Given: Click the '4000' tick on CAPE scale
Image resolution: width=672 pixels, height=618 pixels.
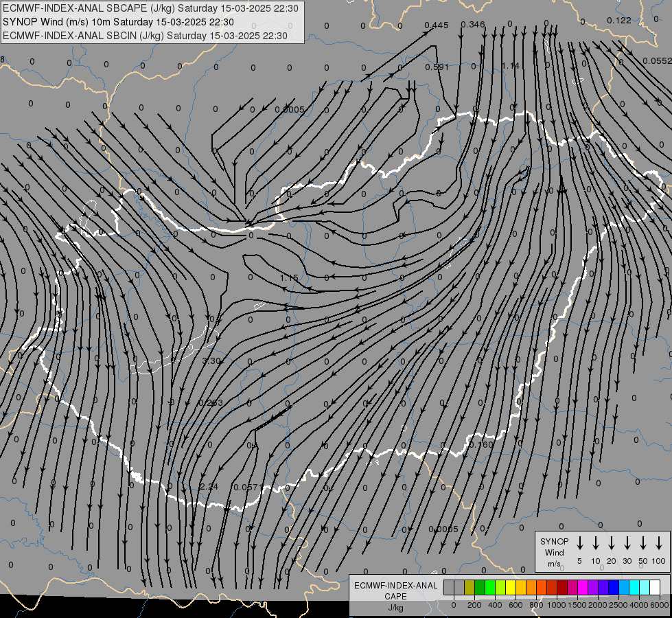Looking at the screenshot, I should coord(639,605).
